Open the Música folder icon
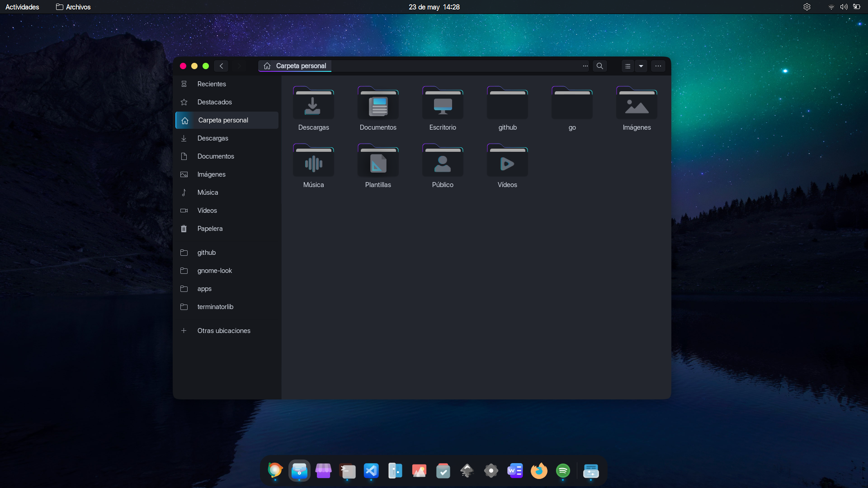The image size is (868, 488). (x=313, y=160)
